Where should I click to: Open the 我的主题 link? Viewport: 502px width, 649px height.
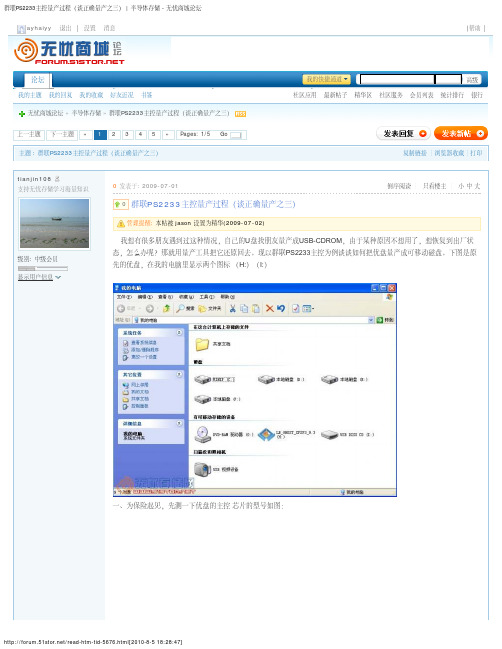click(x=30, y=95)
